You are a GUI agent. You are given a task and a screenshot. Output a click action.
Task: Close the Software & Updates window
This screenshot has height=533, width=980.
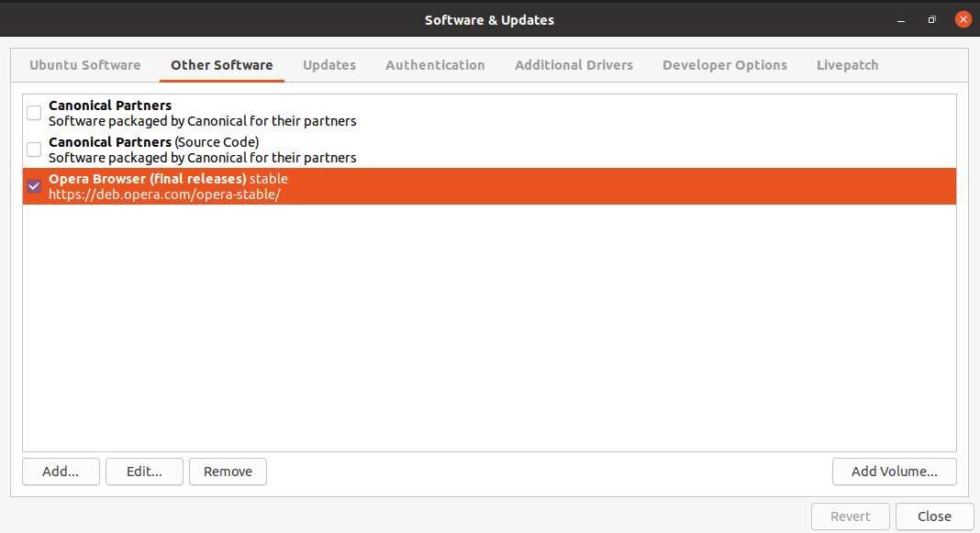tap(934, 516)
